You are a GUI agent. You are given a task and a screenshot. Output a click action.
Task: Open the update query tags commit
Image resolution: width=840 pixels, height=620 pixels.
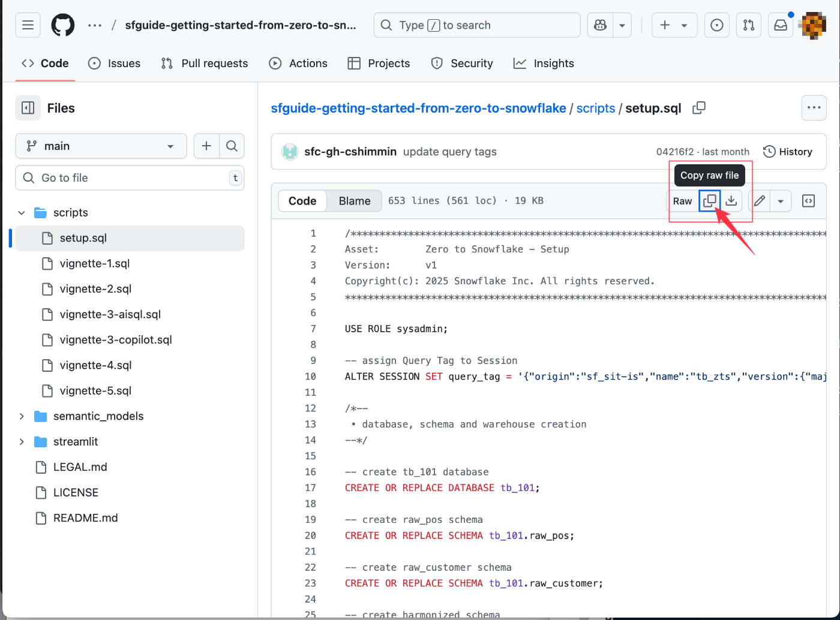[449, 152]
